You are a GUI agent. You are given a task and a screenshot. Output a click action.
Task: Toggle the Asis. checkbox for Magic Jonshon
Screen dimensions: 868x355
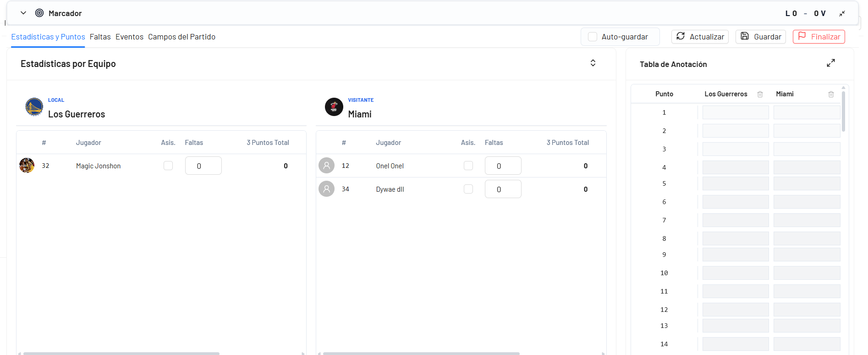168,166
